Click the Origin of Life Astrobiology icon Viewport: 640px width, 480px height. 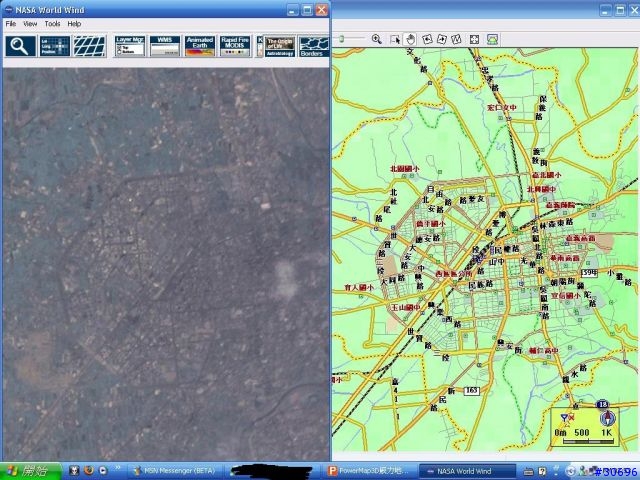pyautogui.click(x=280, y=47)
